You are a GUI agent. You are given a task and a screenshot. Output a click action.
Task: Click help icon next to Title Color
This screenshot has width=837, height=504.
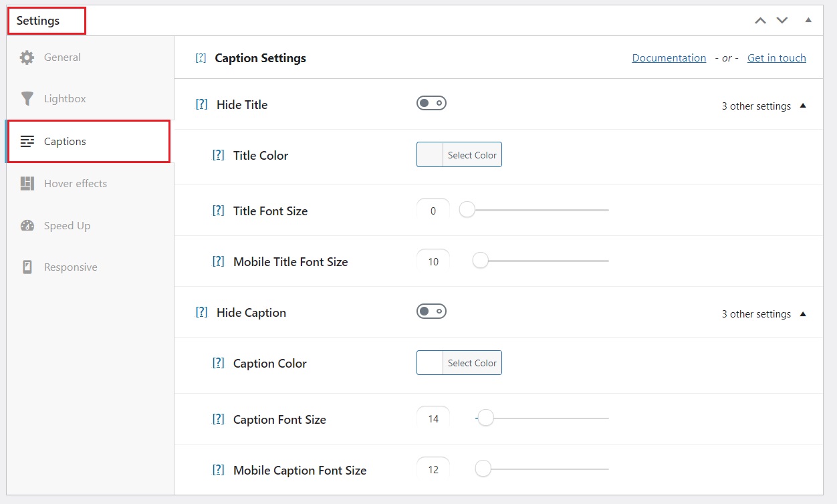218,155
